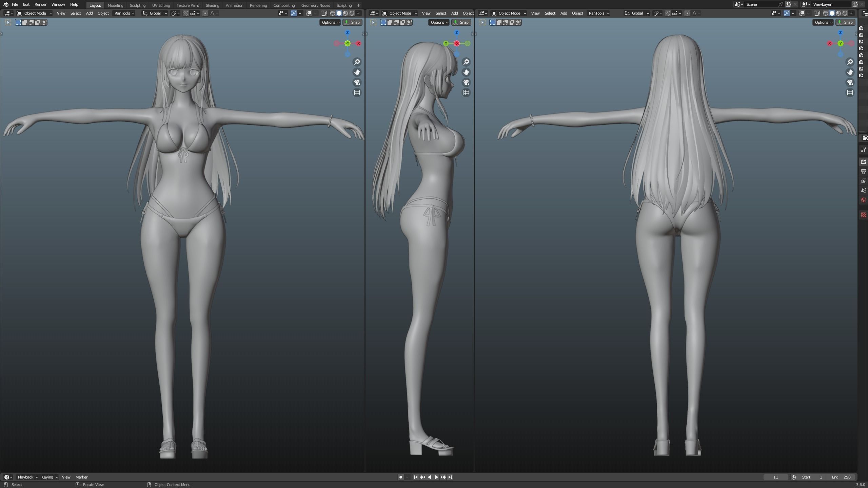Click the Start frame field
868x488 pixels.
(x=812, y=477)
